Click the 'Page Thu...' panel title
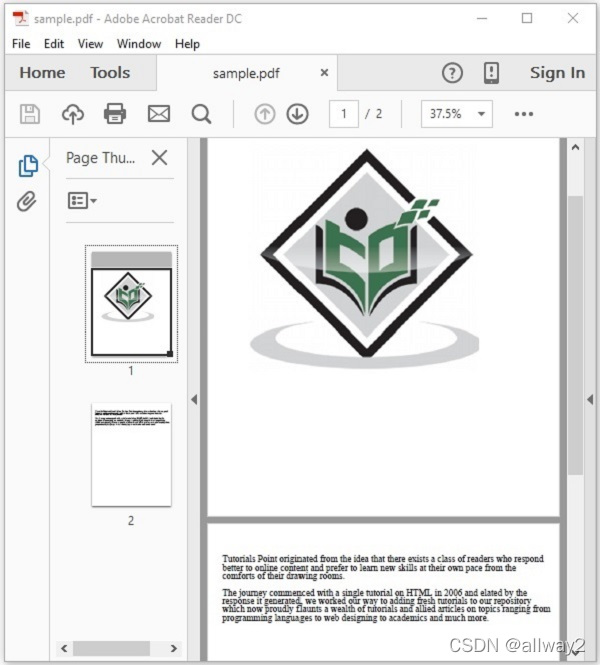Viewport: 600px width, 665px height. [100, 158]
